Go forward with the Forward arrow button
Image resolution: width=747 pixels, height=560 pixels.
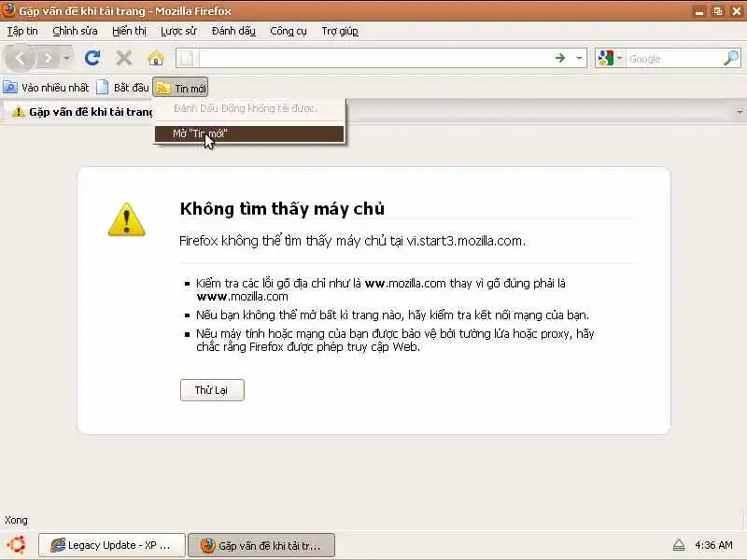pyautogui.click(x=48, y=59)
